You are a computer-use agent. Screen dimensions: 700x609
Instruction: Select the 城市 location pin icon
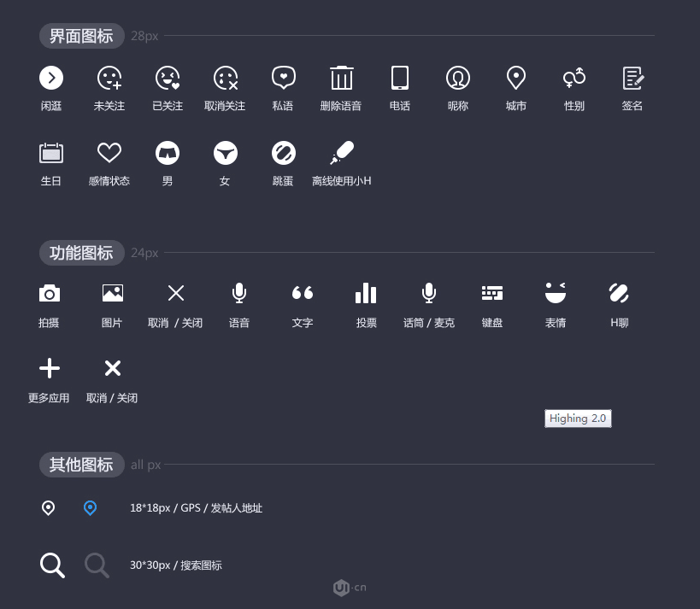pos(516,78)
